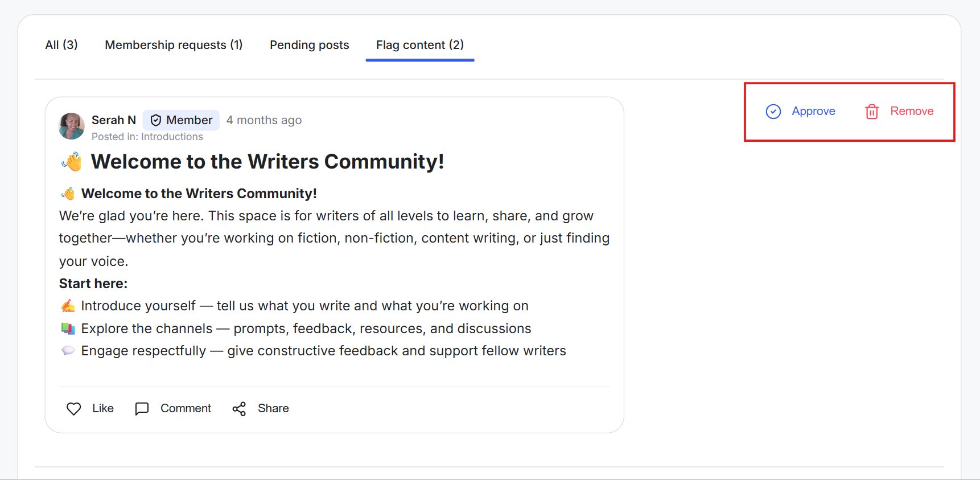Image resolution: width=980 pixels, height=480 pixels.
Task: Click the Approve checkmark circle icon
Action: [x=773, y=112]
